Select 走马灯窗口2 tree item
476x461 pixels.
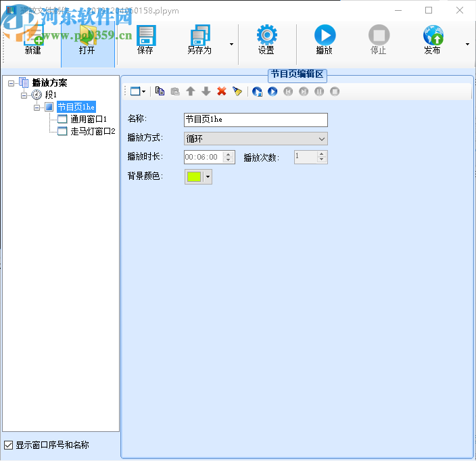pos(93,131)
